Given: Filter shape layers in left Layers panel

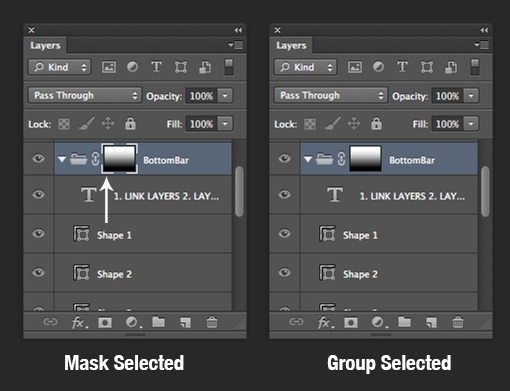Looking at the screenshot, I should click(181, 67).
